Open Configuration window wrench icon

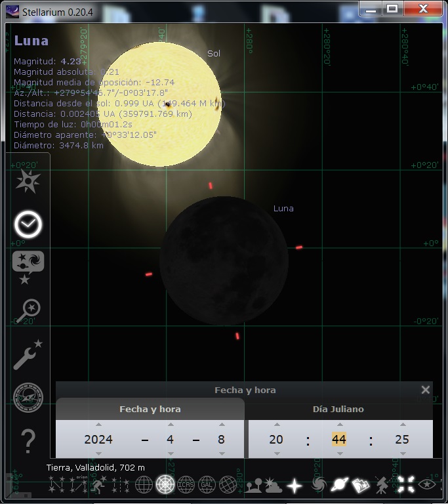(x=28, y=354)
